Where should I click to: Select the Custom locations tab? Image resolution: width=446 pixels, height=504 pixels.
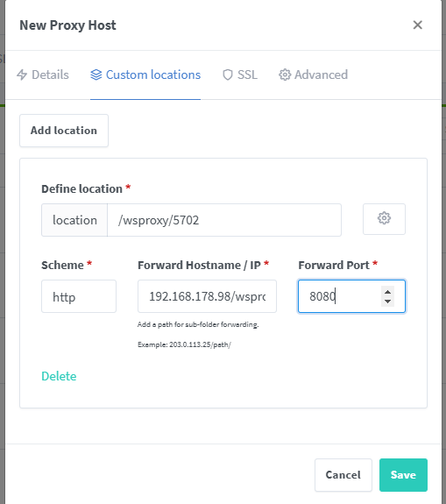pos(145,75)
